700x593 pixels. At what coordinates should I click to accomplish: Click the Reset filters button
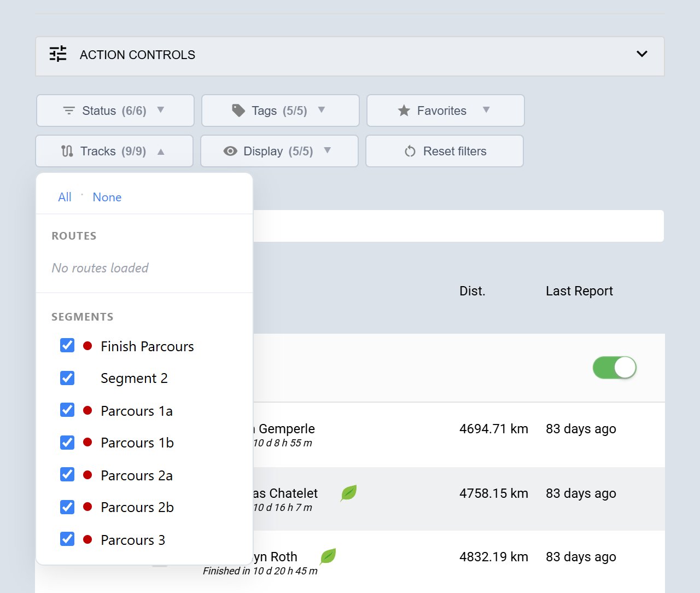click(445, 151)
